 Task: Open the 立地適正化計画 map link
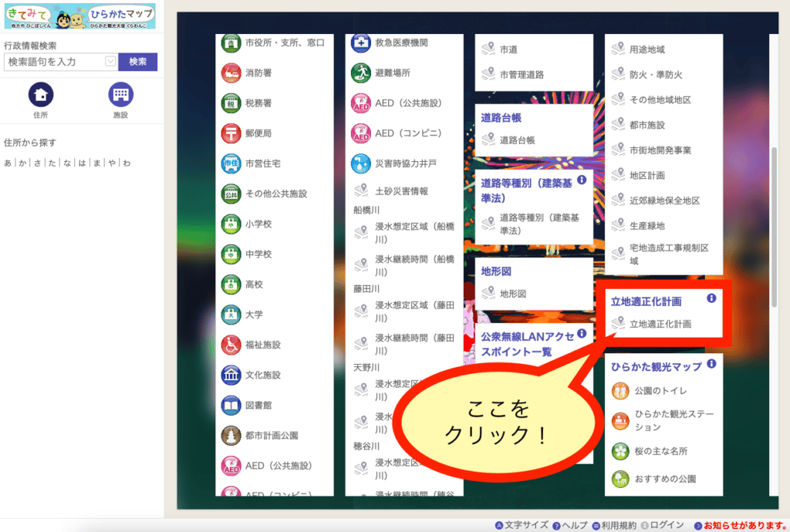[660, 324]
